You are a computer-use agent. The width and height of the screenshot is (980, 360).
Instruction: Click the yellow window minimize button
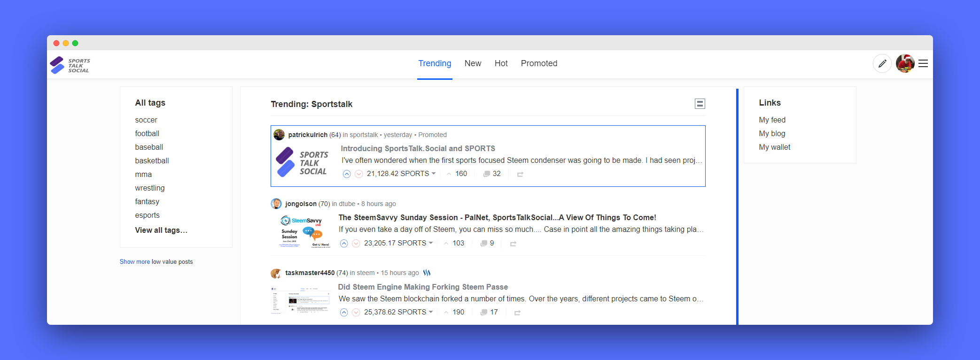(66, 43)
